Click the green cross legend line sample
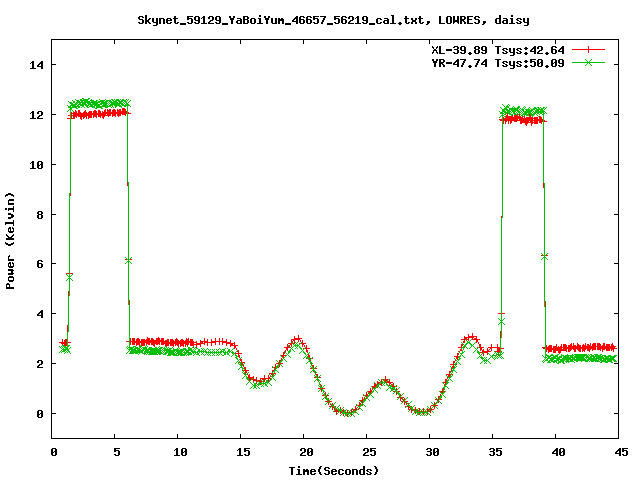The width and height of the screenshot is (640, 480). (x=588, y=62)
